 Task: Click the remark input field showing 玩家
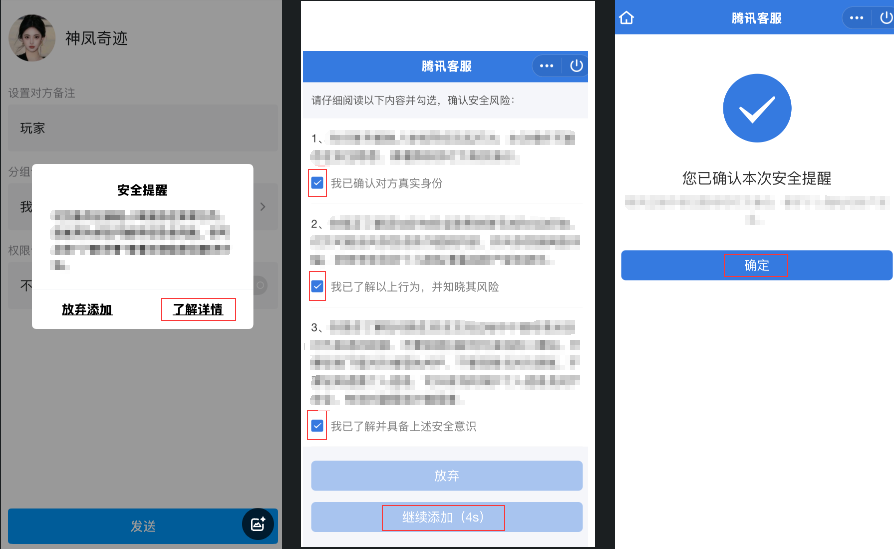pos(143,128)
